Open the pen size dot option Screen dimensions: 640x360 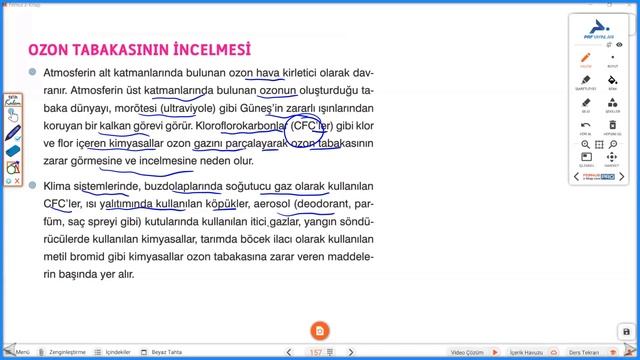click(x=612, y=60)
